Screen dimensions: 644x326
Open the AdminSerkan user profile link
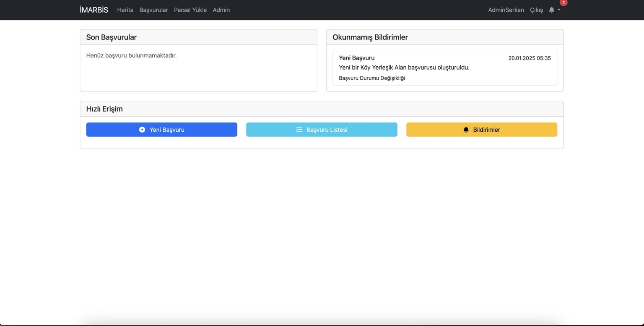(506, 10)
